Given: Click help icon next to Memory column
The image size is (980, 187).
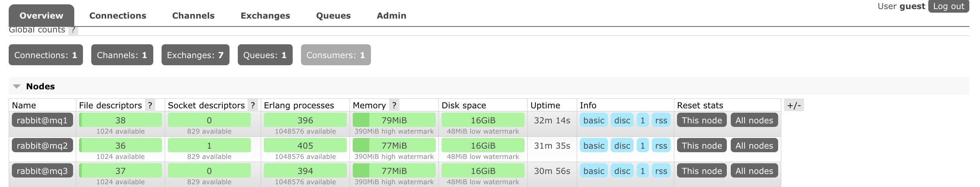Looking at the screenshot, I should pos(394,105).
